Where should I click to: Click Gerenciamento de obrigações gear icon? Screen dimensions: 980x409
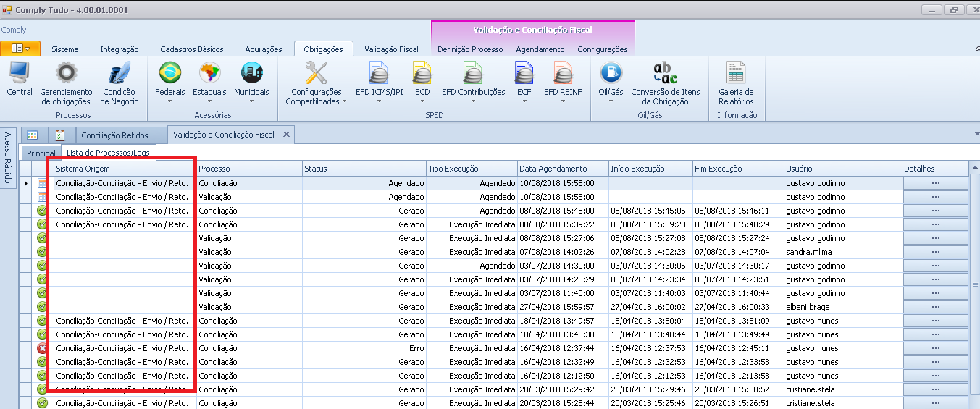coord(66,74)
